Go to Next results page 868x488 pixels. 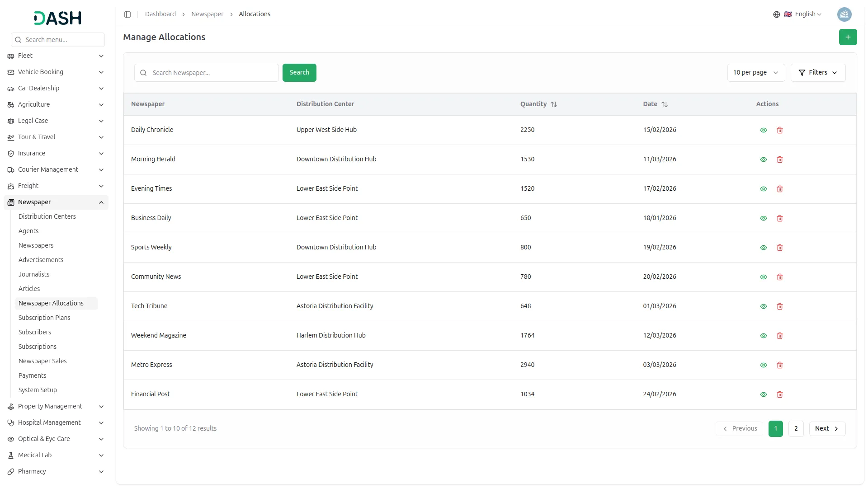(x=826, y=428)
